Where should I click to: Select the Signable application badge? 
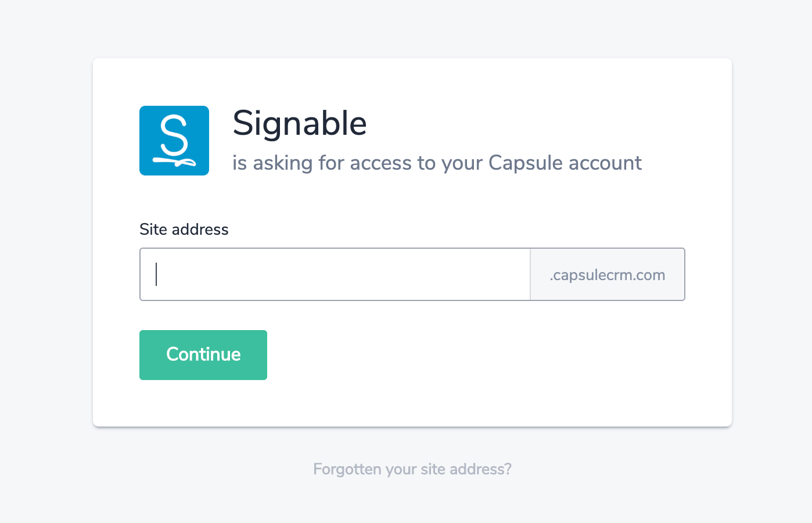(174, 141)
